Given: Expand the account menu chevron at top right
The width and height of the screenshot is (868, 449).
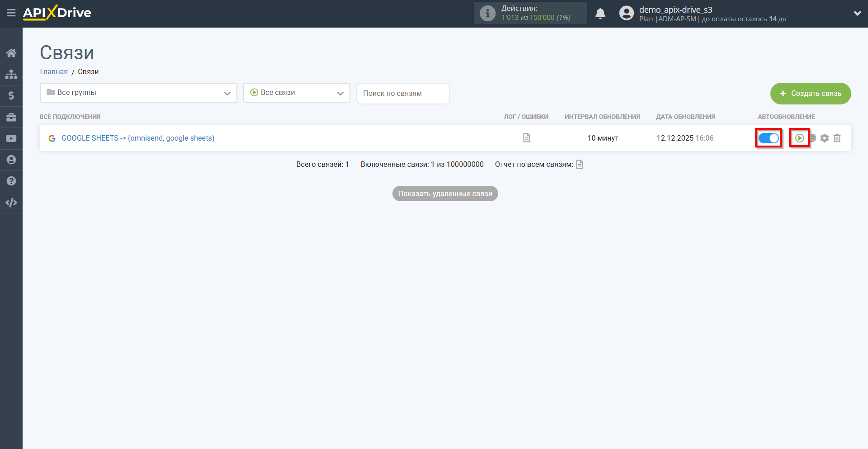Looking at the screenshot, I should coord(858,13).
